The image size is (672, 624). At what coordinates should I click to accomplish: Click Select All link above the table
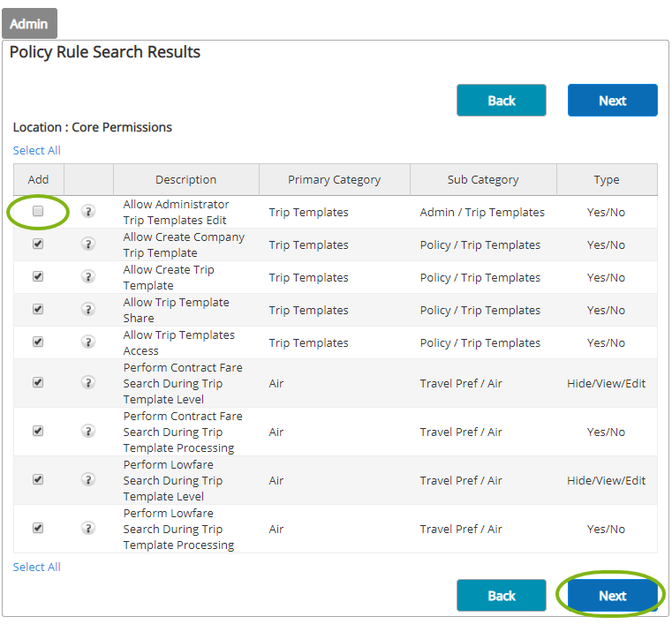click(37, 151)
